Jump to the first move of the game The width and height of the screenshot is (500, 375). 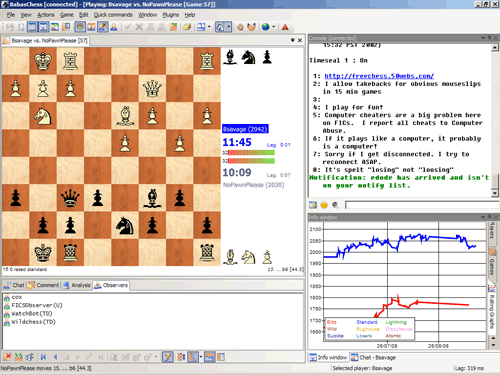[43, 357]
